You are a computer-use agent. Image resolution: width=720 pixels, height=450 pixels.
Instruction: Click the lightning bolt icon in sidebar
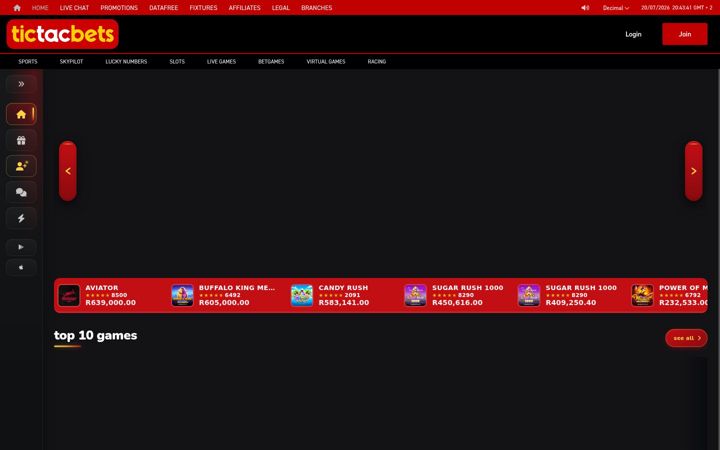point(21,218)
